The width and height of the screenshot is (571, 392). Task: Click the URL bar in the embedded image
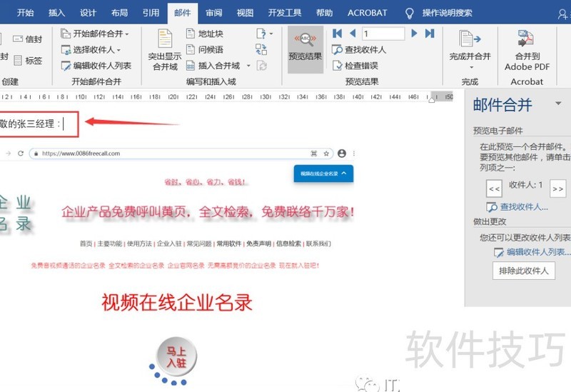181,154
